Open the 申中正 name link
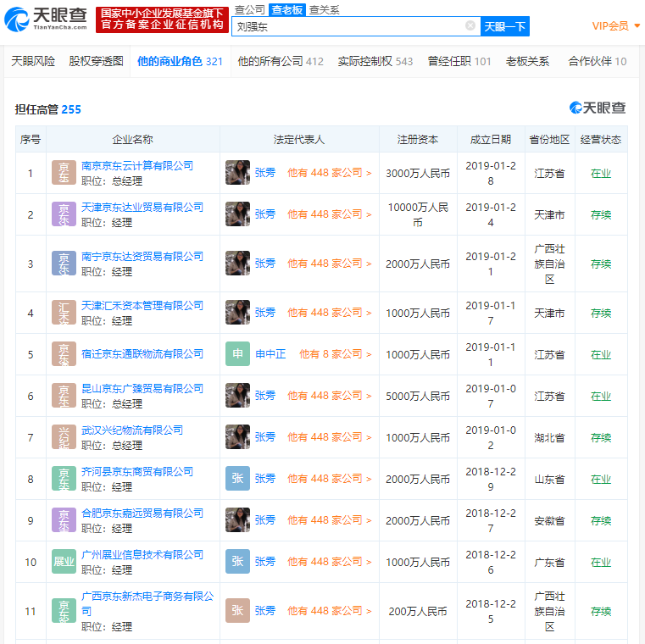 tap(270, 354)
